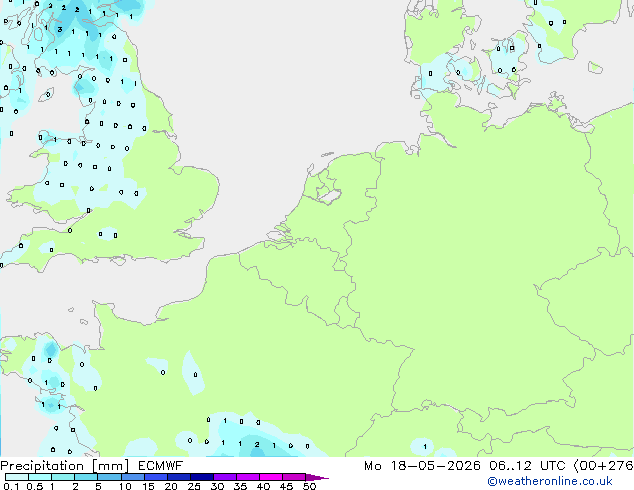Select the 10–15 mm legend color swatch
This screenshot has width=634, height=490.
[x=132, y=477]
